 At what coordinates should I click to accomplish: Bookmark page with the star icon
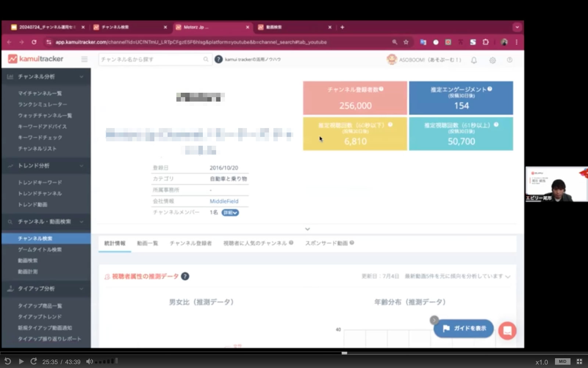tap(406, 42)
